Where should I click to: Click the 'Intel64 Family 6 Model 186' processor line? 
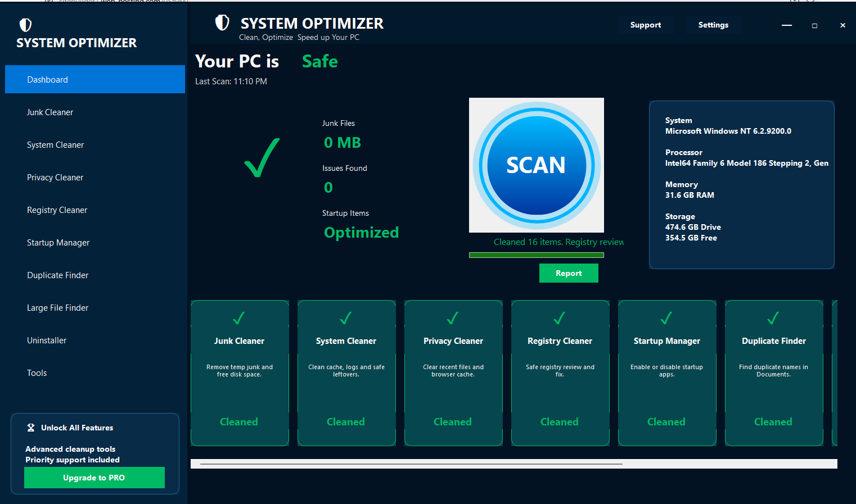point(747,163)
